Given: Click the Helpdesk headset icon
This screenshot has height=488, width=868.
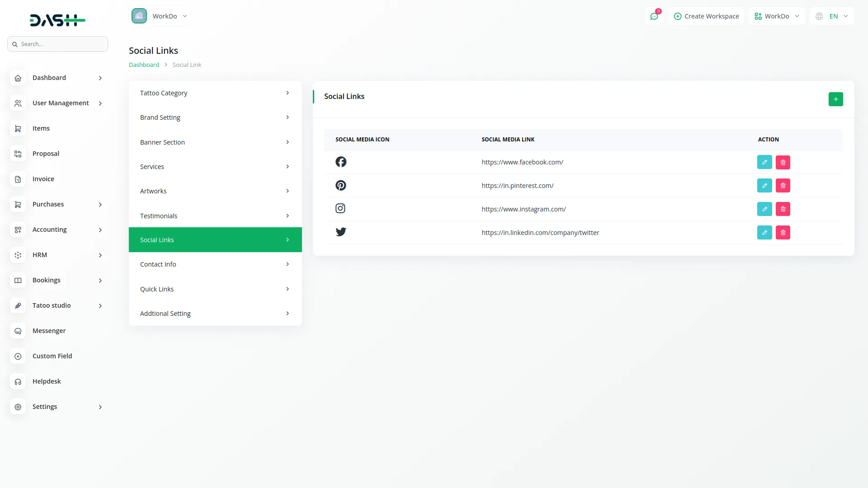Looking at the screenshot, I should [x=18, y=381].
